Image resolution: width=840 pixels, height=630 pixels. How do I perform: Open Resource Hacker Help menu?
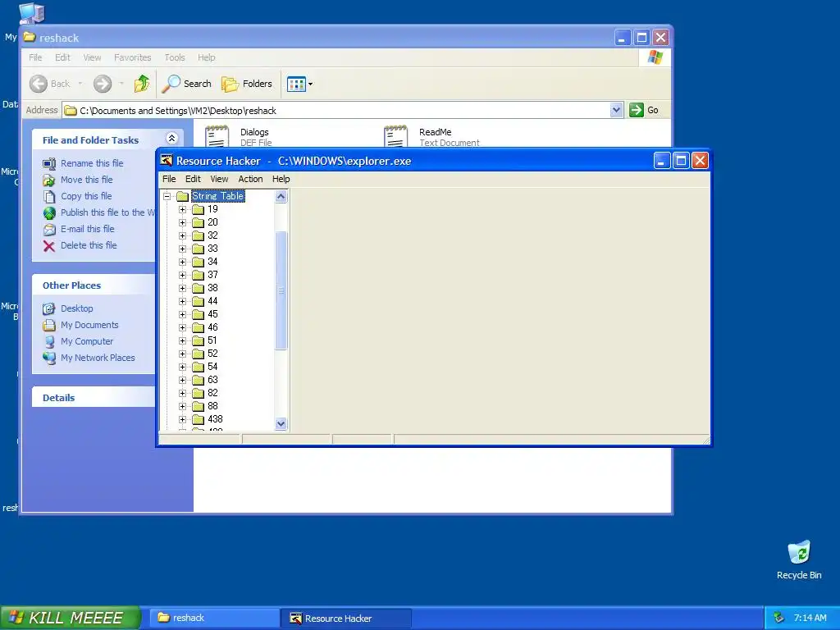[281, 179]
